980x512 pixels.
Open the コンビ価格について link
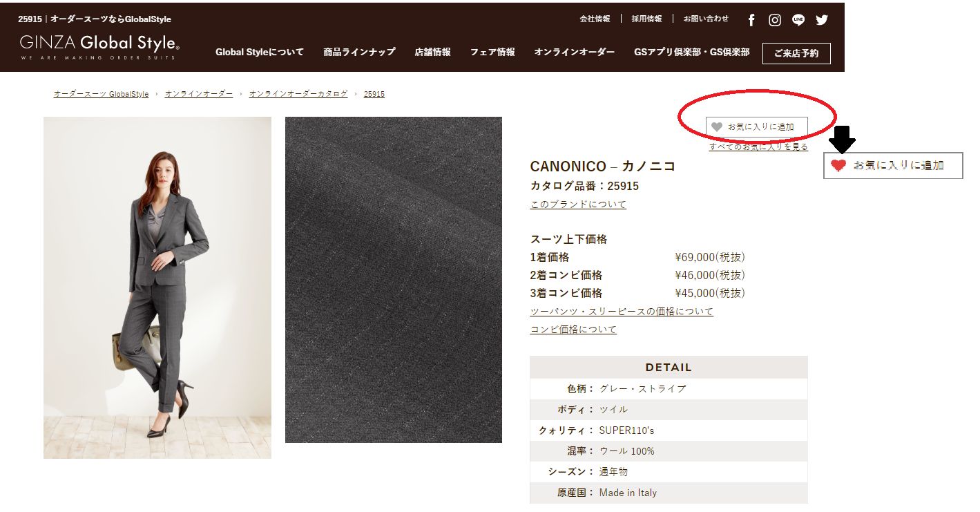[573, 330]
